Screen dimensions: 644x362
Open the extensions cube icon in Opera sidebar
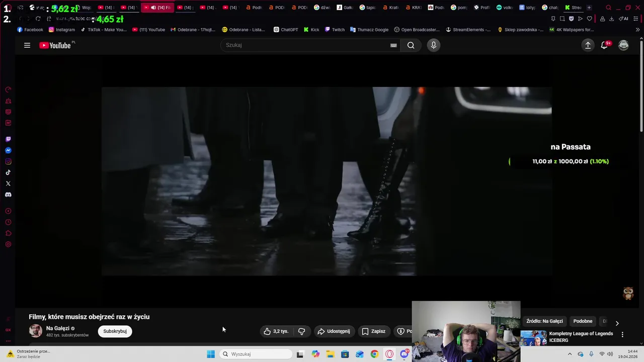8,233
